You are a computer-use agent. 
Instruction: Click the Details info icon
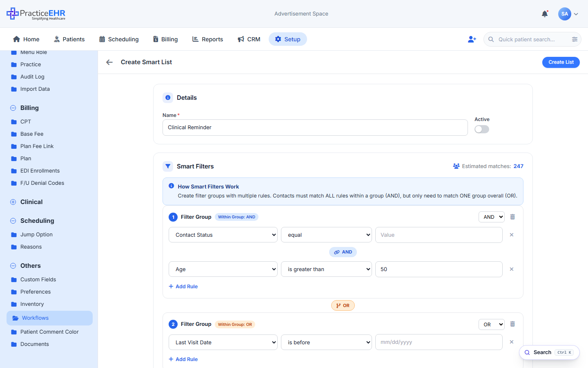[x=168, y=98]
